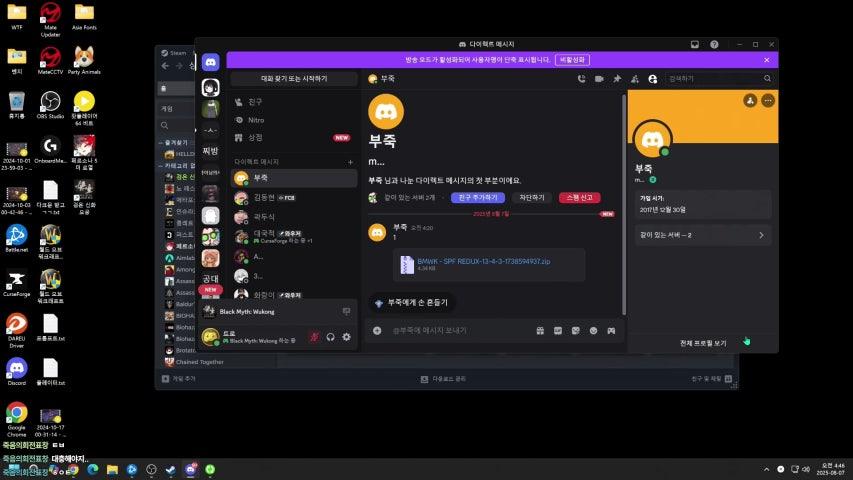Open the gift icon in the message bar

[x=540, y=330]
